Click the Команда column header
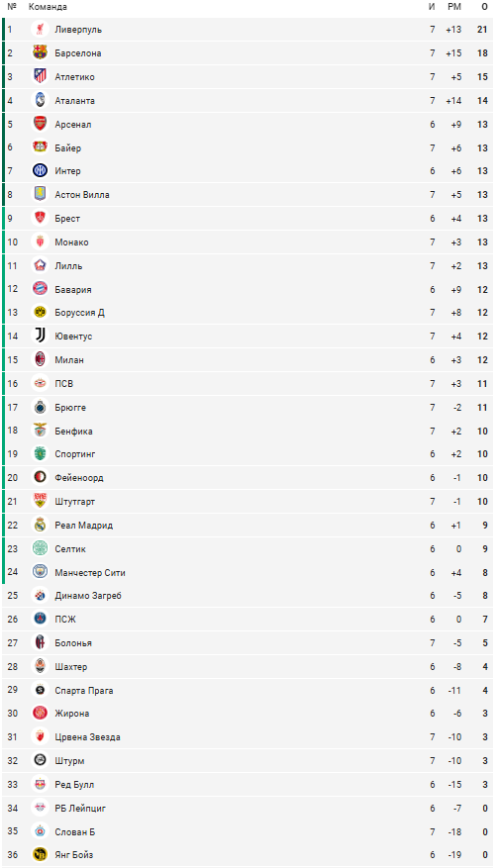This screenshot has height=868, width=498. click(x=48, y=7)
